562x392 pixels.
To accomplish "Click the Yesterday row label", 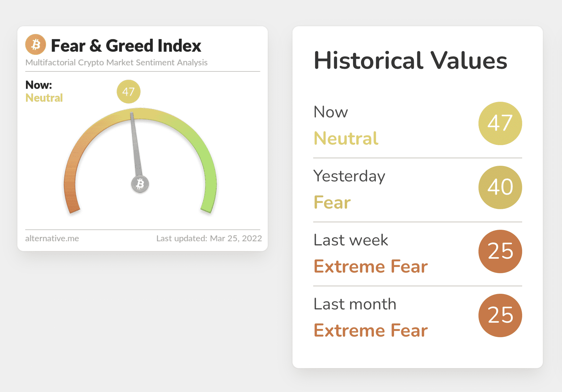I will click(349, 176).
